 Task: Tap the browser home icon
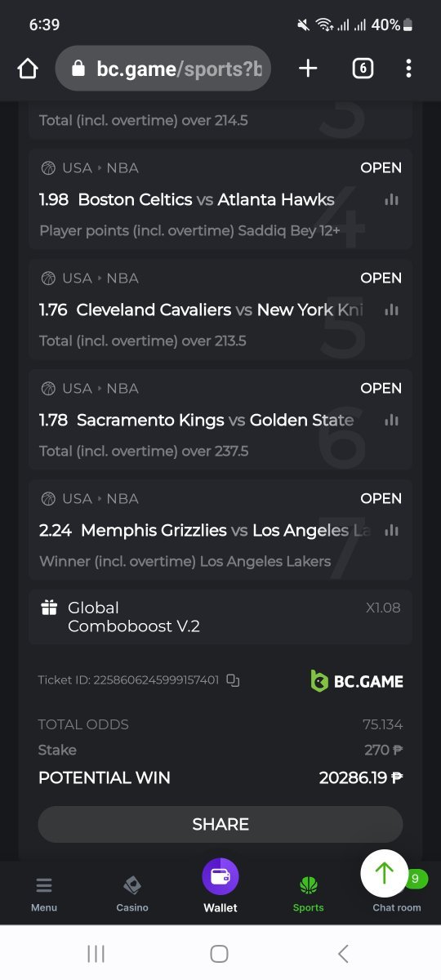click(28, 69)
